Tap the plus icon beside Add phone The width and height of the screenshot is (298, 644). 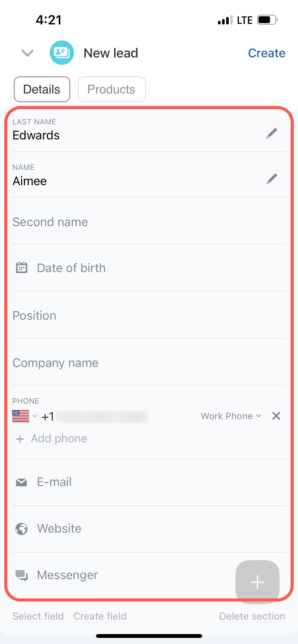pos(20,439)
